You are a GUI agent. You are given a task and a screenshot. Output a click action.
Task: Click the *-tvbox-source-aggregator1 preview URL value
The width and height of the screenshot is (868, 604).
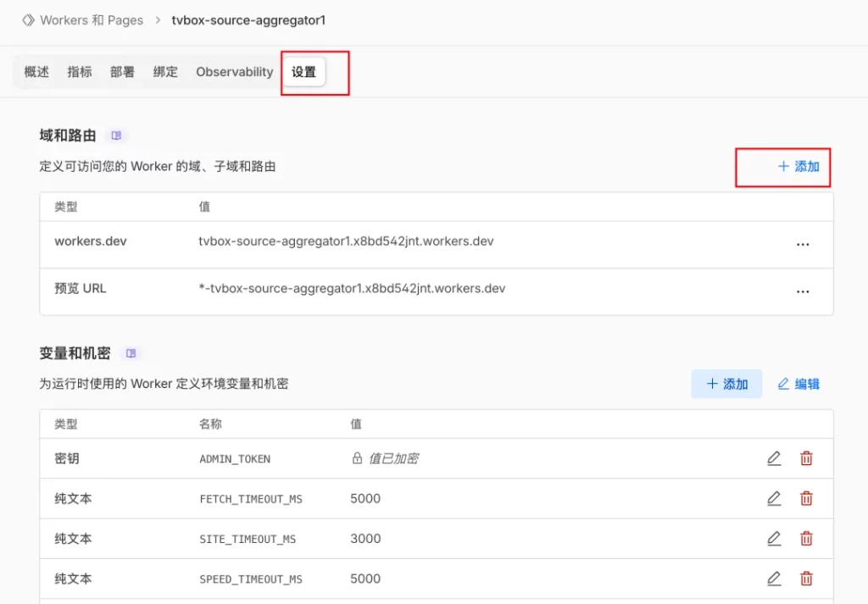coord(352,288)
